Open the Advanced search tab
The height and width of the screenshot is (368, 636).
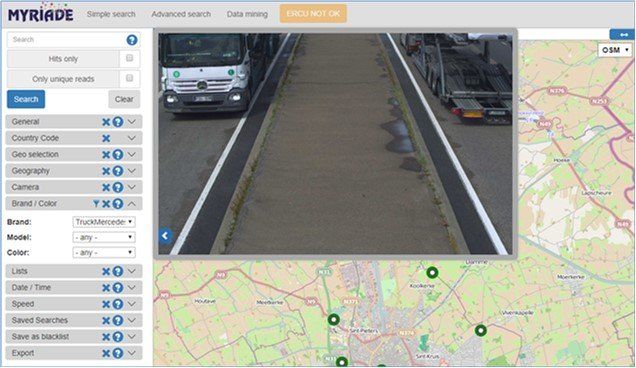point(181,14)
